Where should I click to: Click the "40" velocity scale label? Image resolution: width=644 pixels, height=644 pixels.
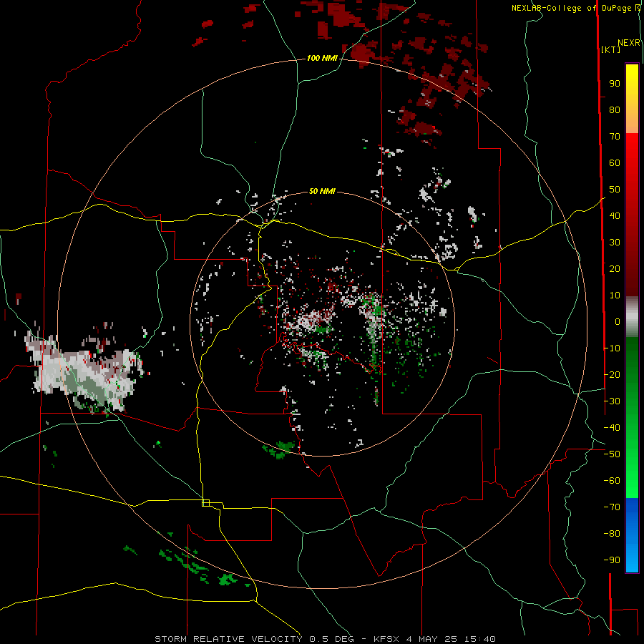615,216
